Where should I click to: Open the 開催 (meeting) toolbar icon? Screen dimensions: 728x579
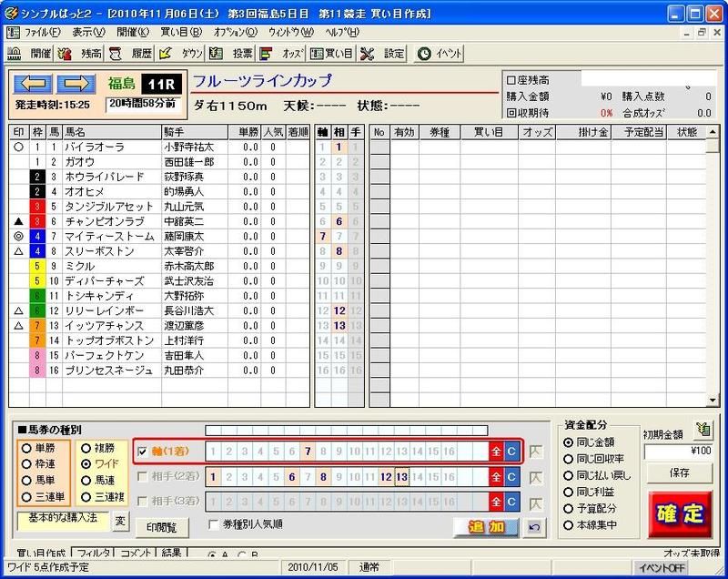pos(32,56)
